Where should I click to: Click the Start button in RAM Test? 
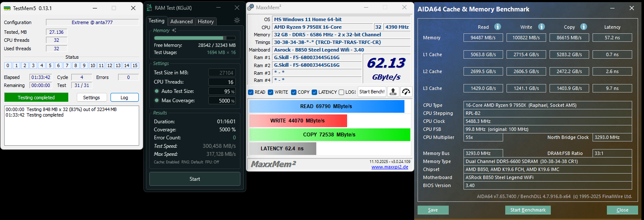(x=195, y=179)
